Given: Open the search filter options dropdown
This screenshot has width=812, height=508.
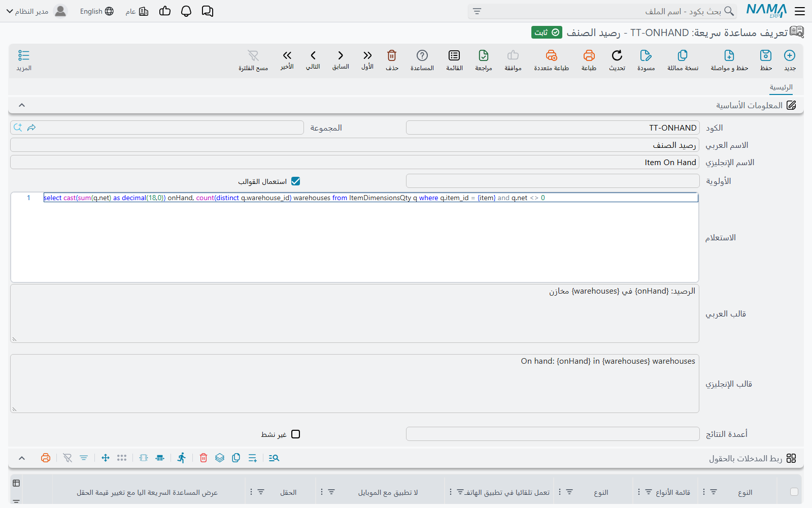Looking at the screenshot, I should (x=477, y=11).
